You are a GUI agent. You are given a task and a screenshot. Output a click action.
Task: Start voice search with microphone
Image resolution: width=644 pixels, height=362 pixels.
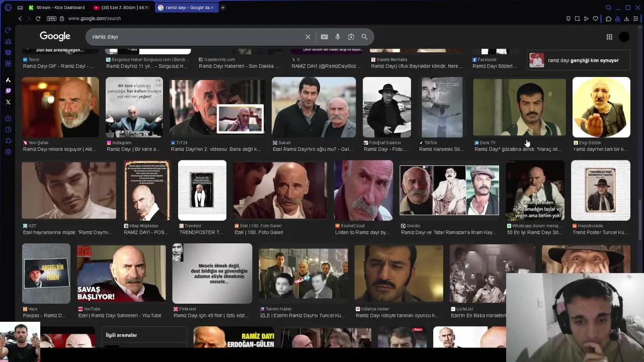(x=338, y=37)
